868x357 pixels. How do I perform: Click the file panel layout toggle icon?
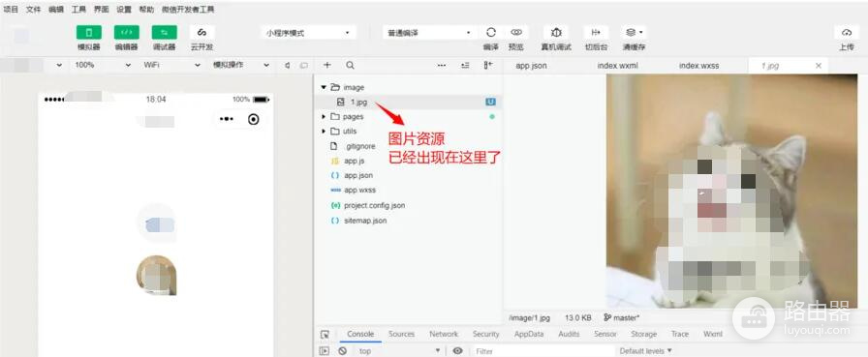click(487, 65)
